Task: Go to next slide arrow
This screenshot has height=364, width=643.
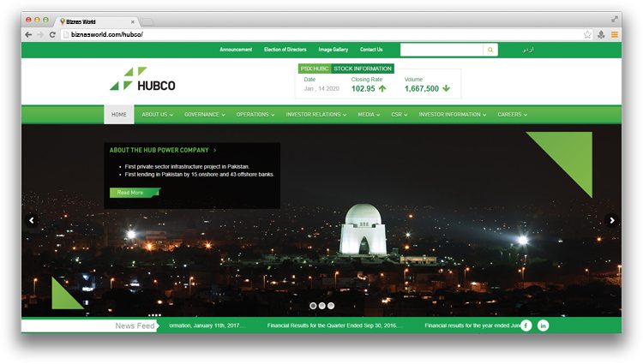Action: (x=612, y=220)
